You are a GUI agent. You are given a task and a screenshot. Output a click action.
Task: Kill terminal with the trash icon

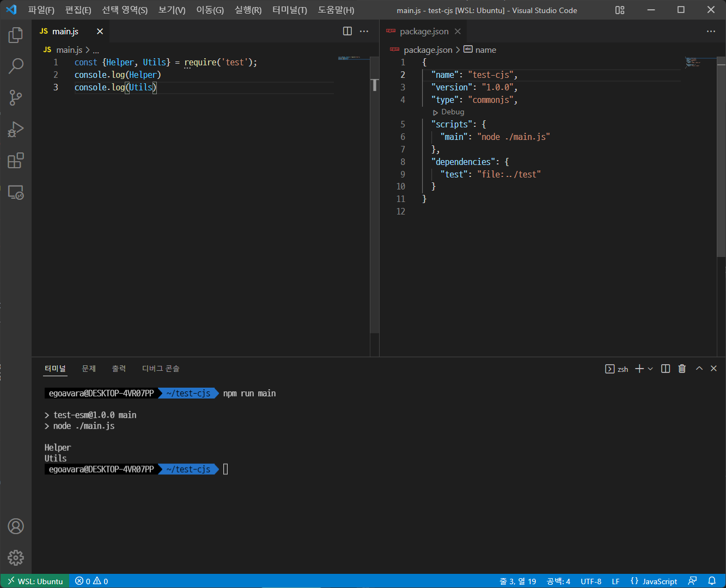[682, 369]
